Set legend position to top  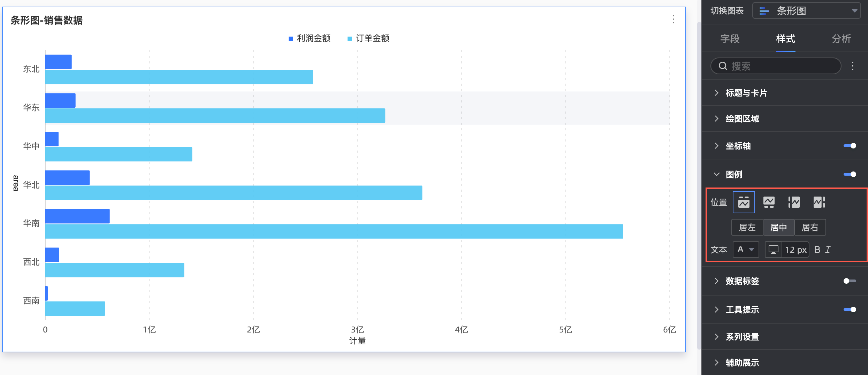744,202
